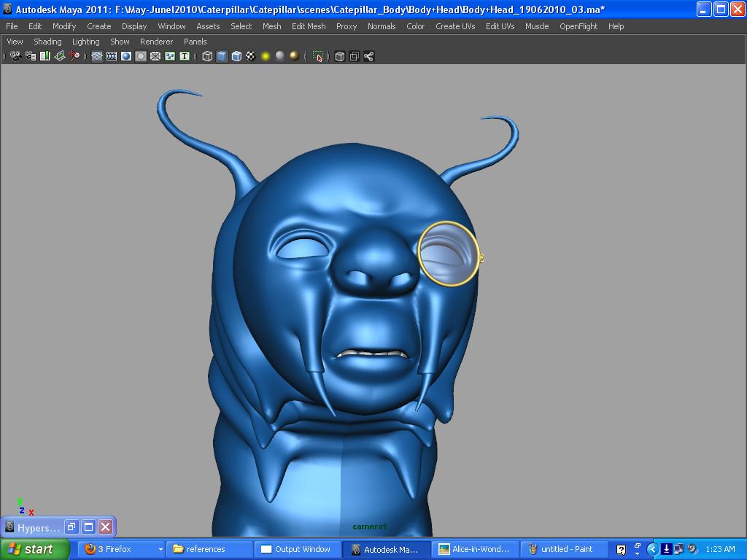Toggle the viewport Grid display
This screenshot has height=560, width=747.
pos(97,56)
